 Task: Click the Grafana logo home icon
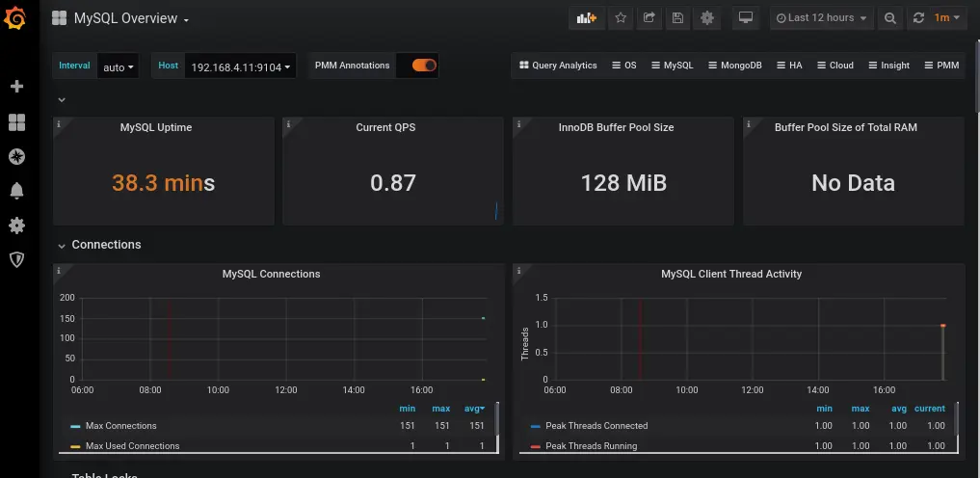15,18
